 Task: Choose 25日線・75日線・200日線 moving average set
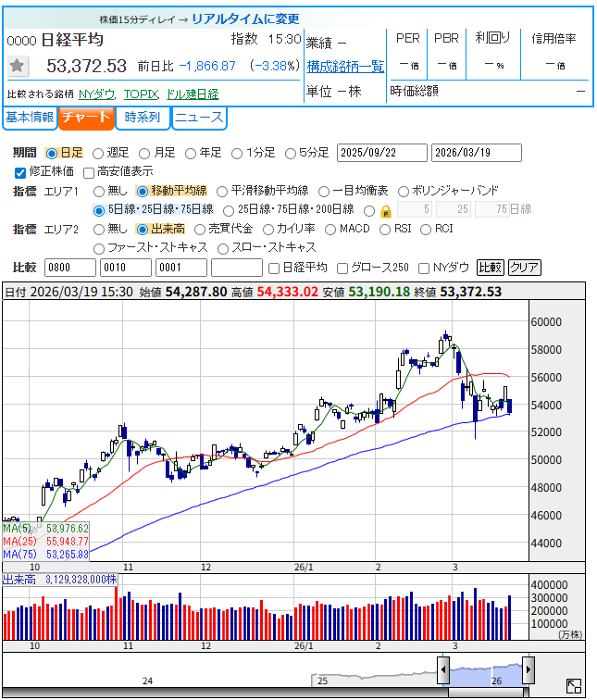(229, 210)
